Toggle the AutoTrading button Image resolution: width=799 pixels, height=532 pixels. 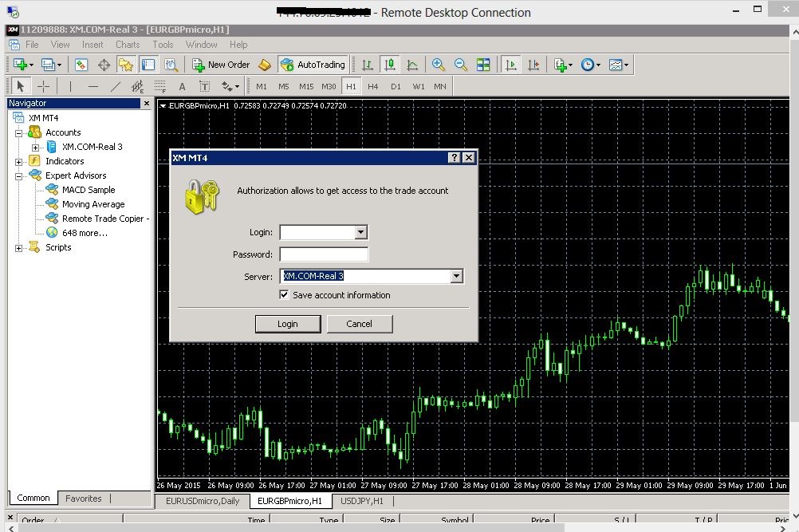click(x=313, y=65)
